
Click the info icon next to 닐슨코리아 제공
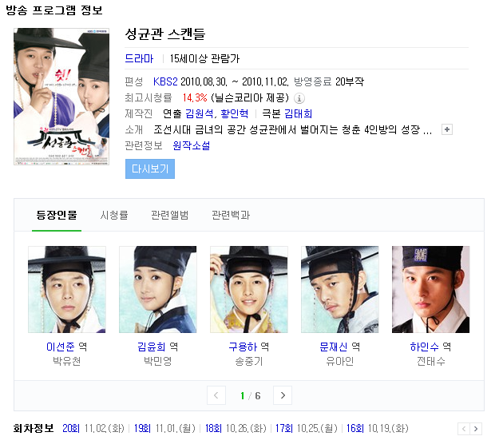[299, 98]
